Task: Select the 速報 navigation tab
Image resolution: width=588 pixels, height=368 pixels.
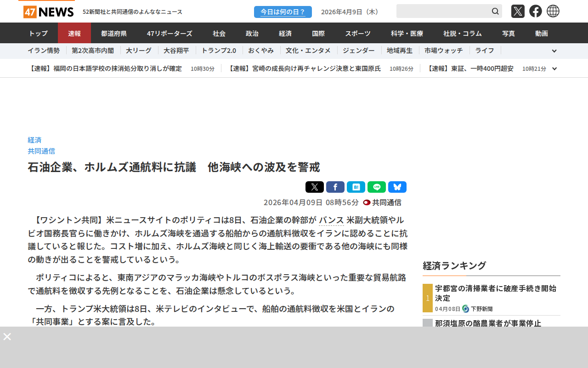Action: pos(74,33)
